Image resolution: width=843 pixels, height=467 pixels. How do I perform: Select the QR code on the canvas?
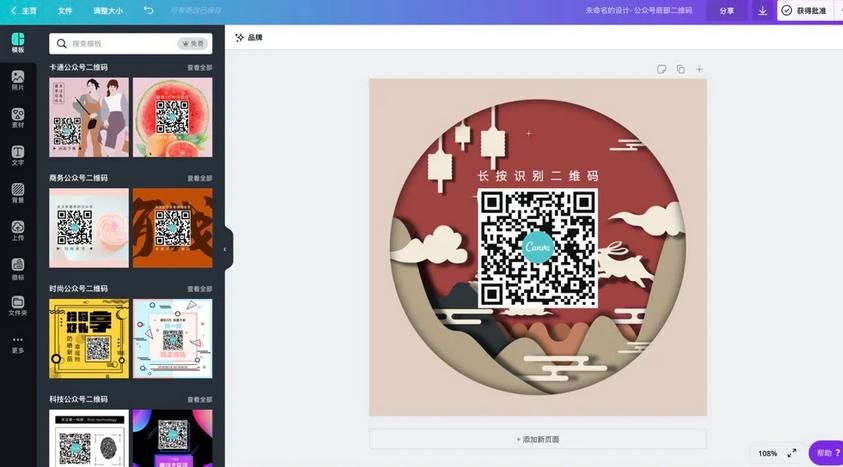[538, 248]
